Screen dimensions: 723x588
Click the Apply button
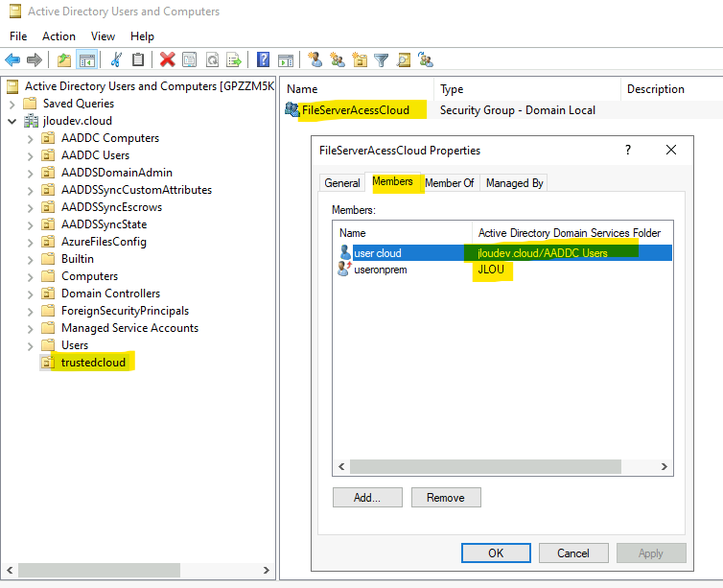click(651, 553)
